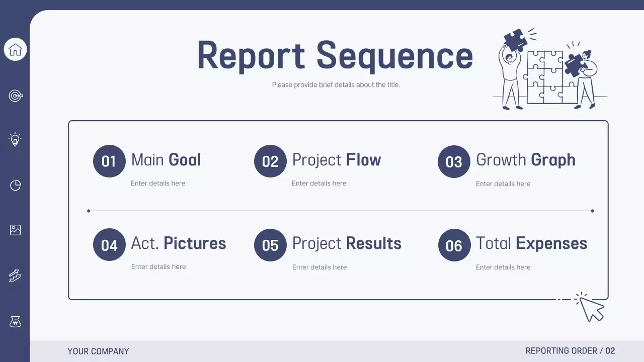Click the pie chart sidebar icon

point(16,186)
